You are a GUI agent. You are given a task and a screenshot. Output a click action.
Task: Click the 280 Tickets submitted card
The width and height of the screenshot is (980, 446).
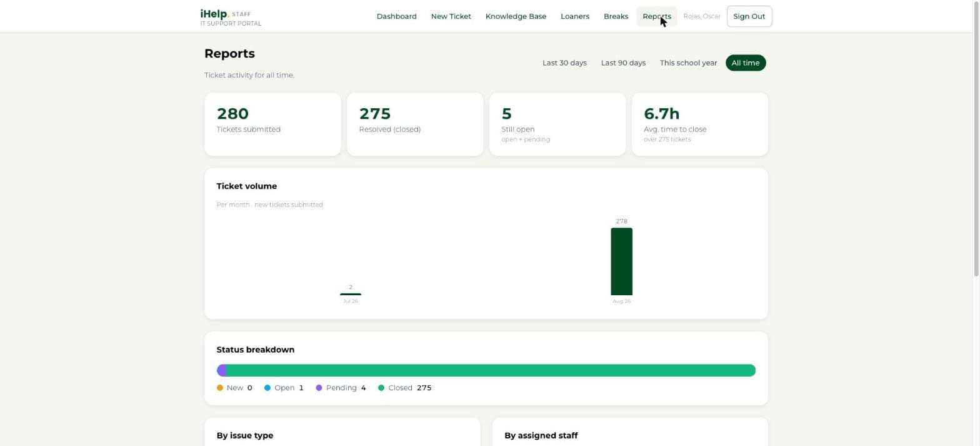click(x=272, y=124)
